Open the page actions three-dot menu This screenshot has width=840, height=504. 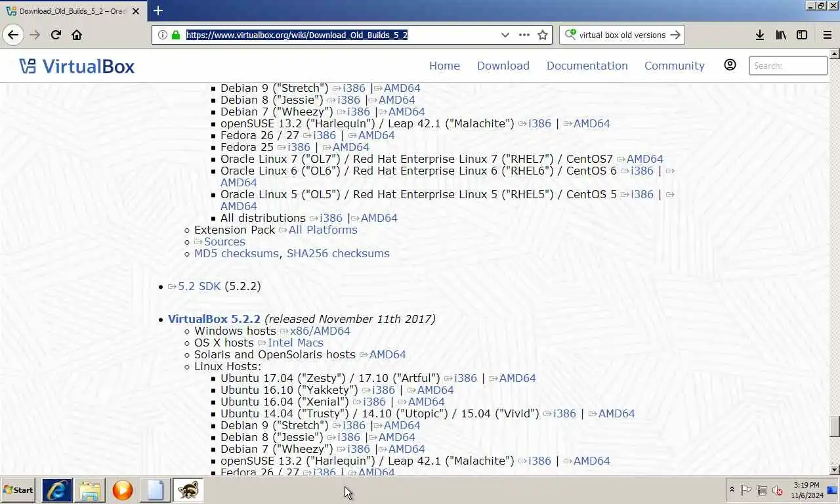pos(524,35)
